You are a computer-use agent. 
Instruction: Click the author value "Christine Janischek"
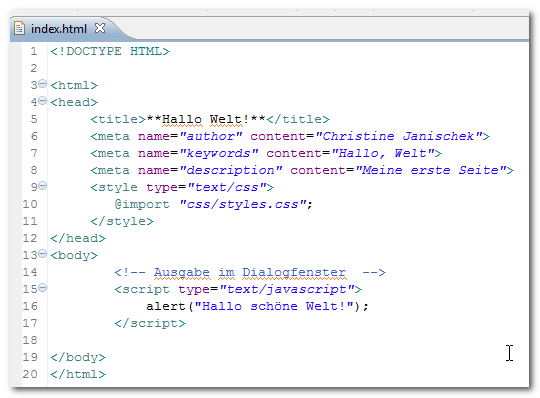click(398, 136)
